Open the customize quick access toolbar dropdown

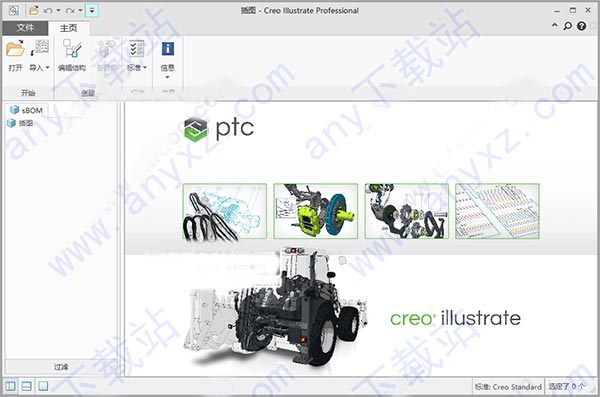click(x=92, y=11)
